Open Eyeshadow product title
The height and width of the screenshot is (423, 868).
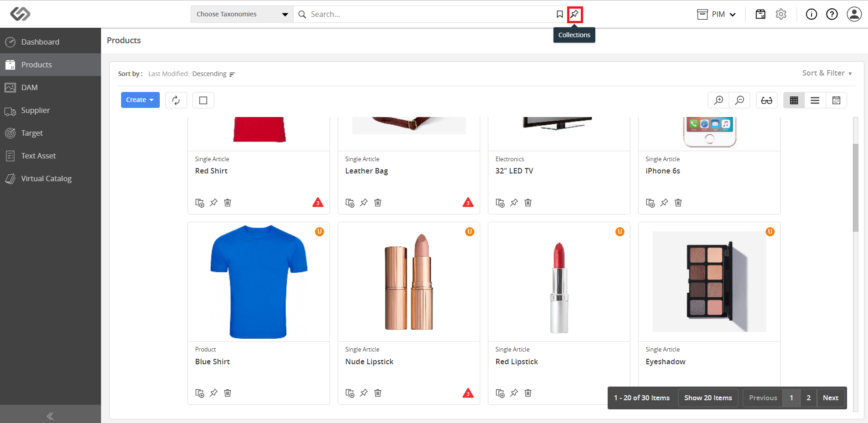[x=665, y=362]
